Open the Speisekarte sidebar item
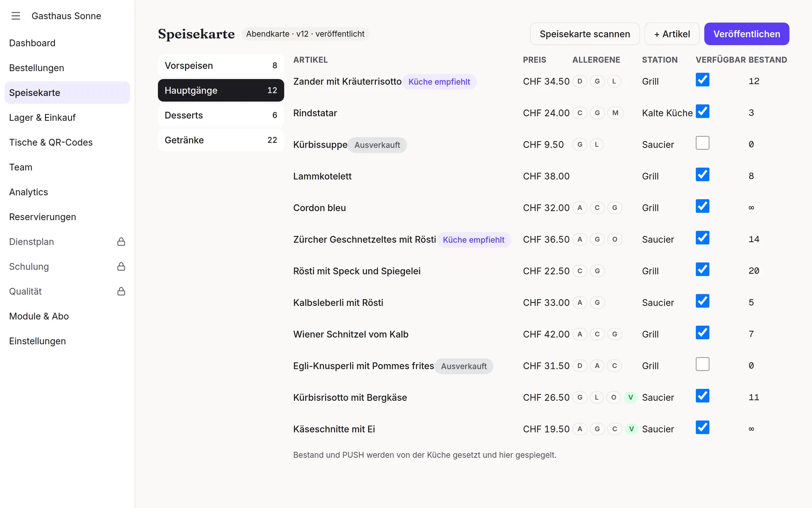 (67, 93)
